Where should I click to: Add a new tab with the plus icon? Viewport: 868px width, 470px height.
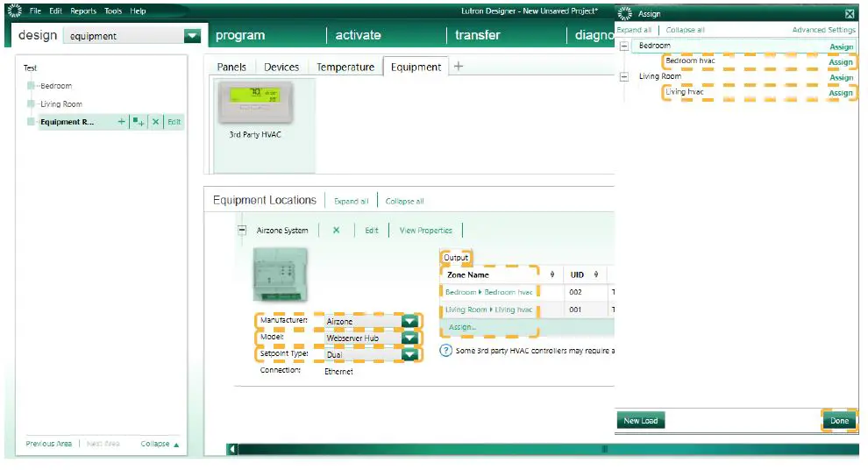[x=459, y=67]
